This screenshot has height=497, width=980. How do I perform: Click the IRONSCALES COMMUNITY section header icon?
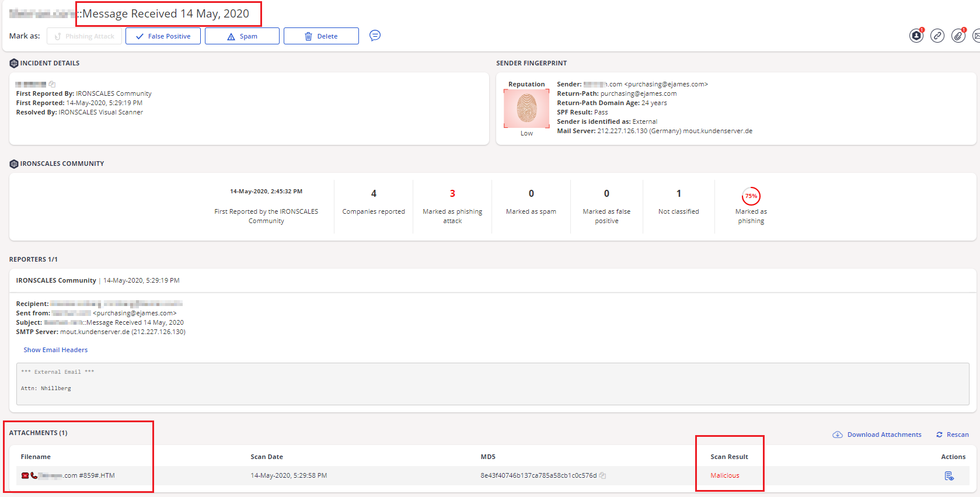14,164
